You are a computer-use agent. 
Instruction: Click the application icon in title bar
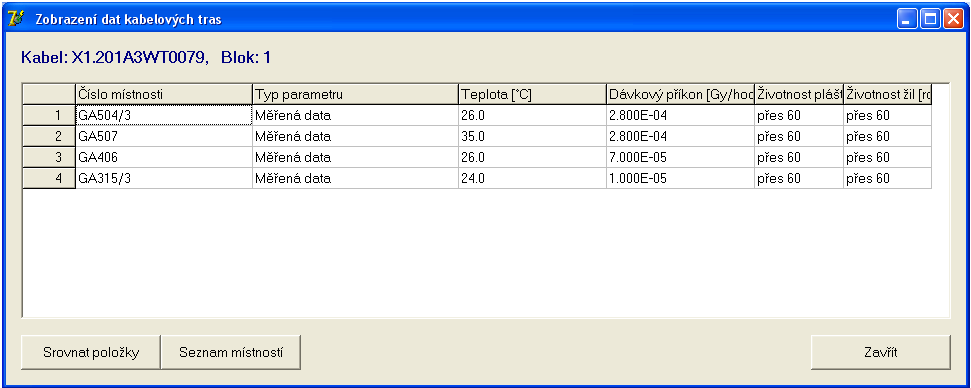click(x=16, y=19)
